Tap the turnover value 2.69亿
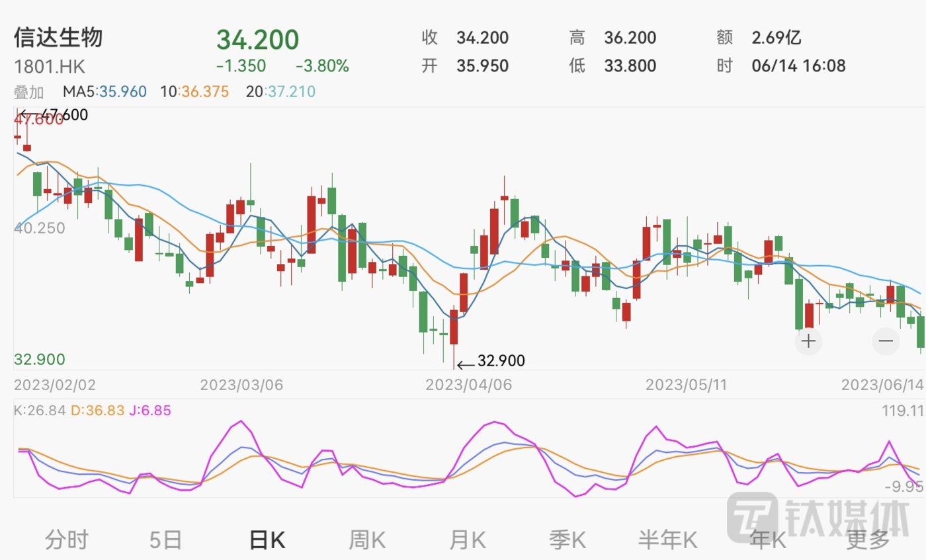 pyautogui.click(x=777, y=38)
